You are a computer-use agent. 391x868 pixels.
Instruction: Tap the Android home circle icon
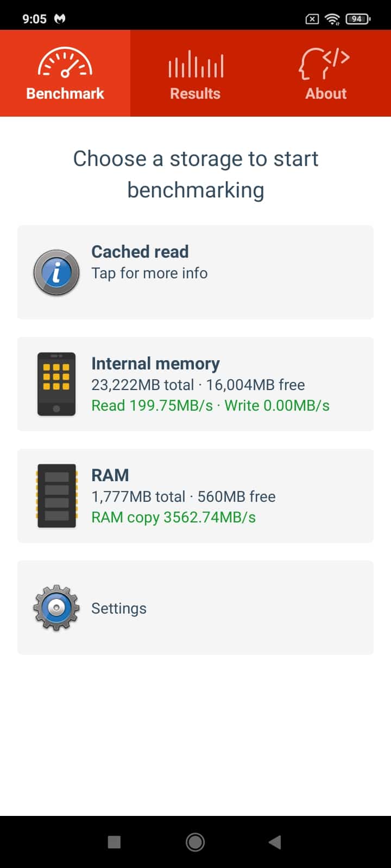coord(195,842)
